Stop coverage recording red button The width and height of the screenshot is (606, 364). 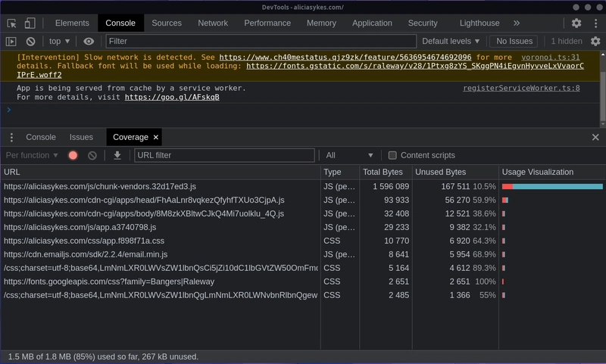click(x=73, y=155)
